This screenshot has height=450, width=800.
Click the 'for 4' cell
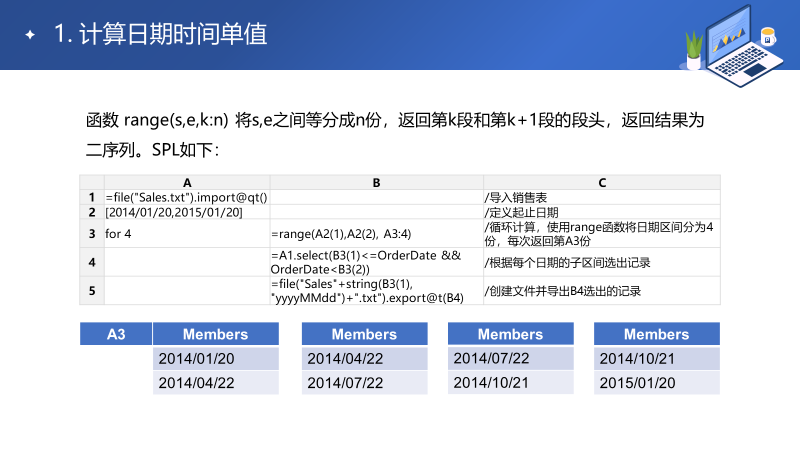tap(187, 234)
